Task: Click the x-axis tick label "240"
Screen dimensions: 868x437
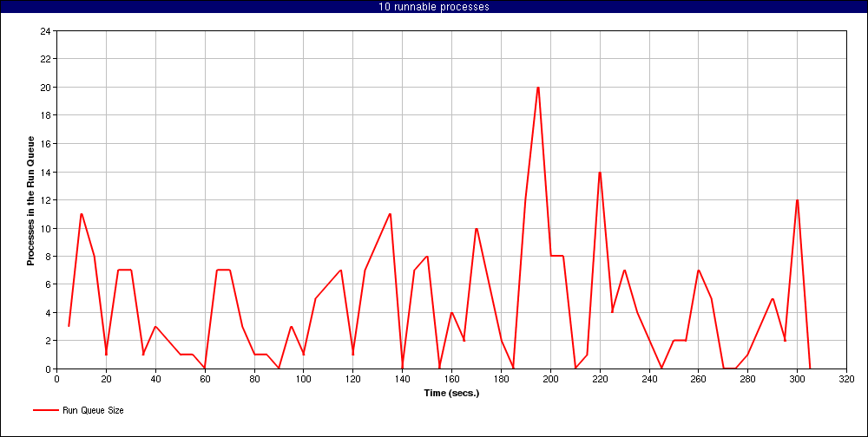Action: coord(648,379)
